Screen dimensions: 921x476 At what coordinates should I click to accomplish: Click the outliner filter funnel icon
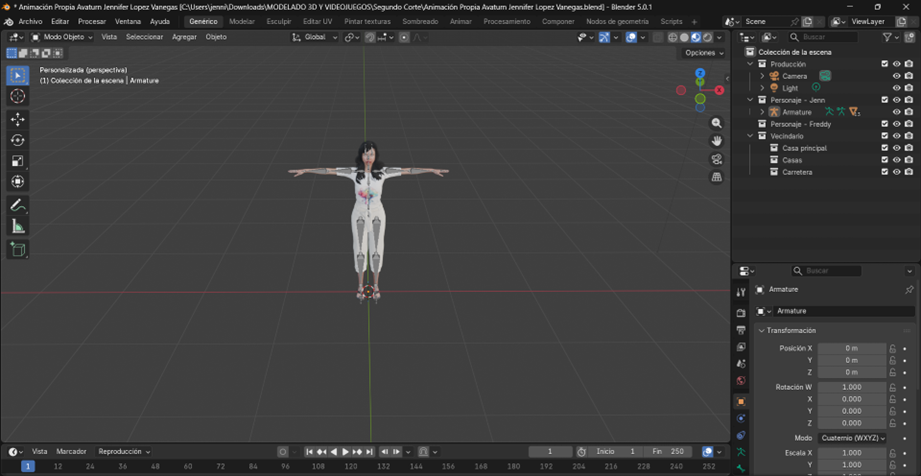[x=887, y=37]
